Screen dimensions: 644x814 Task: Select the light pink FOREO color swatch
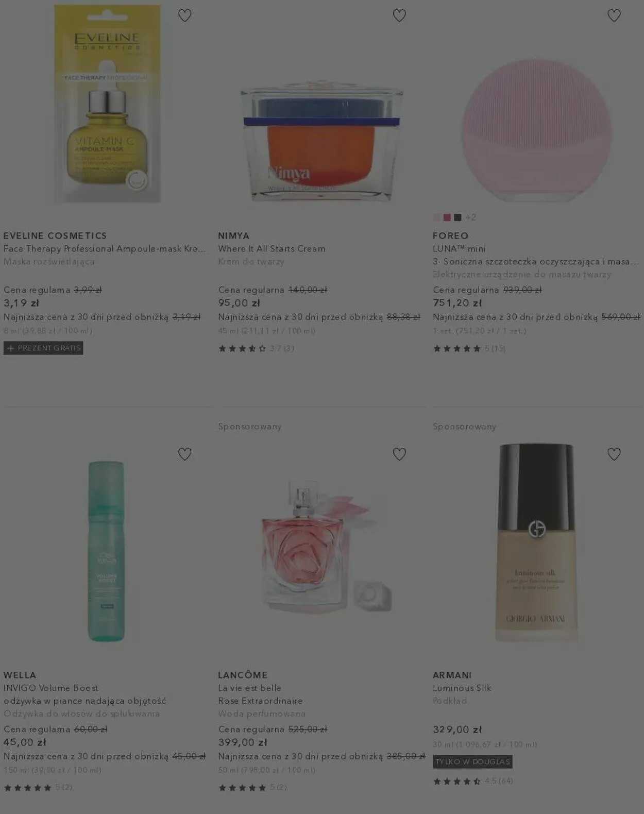click(436, 217)
